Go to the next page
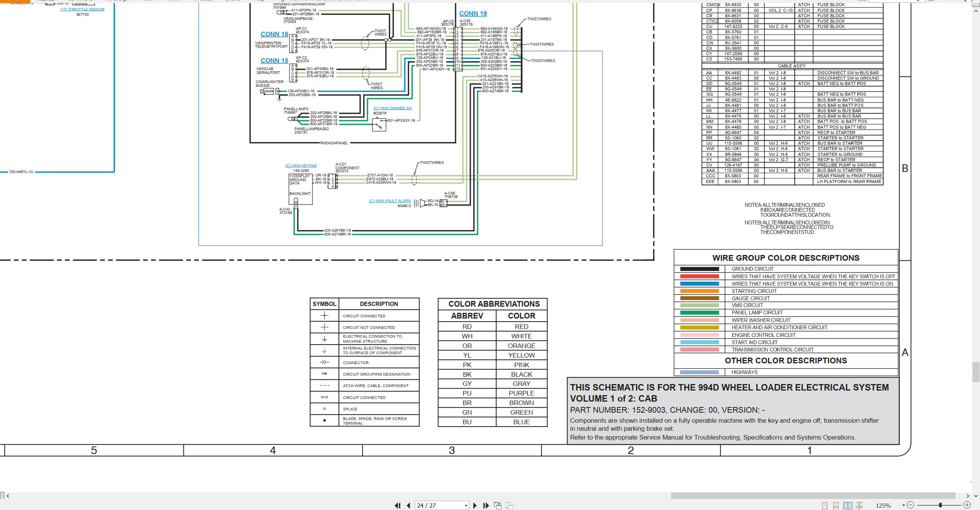 pos(475,505)
